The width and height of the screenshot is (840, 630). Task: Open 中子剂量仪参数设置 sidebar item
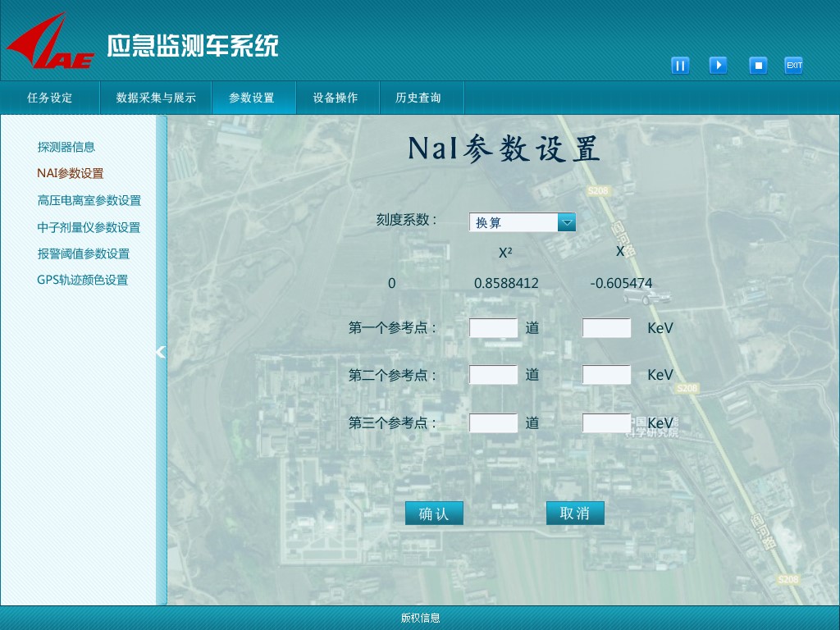tap(89, 227)
